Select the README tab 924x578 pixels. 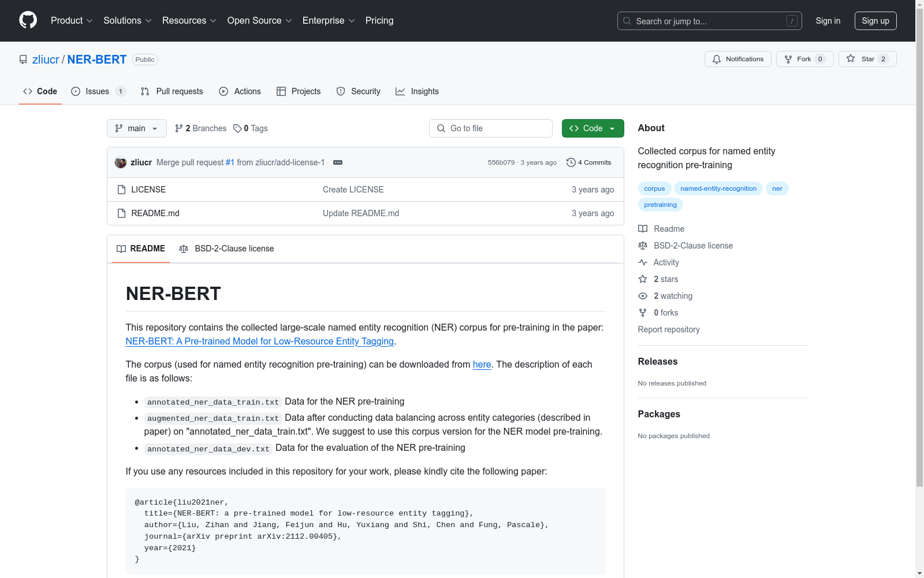pos(141,249)
